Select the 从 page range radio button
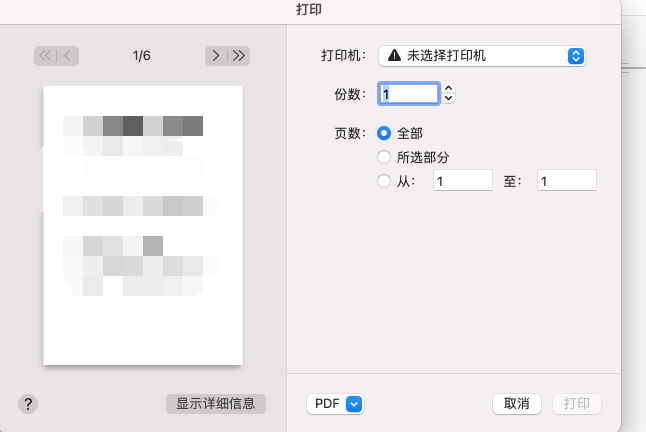The height and width of the screenshot is (432, 646). (384, 181)
